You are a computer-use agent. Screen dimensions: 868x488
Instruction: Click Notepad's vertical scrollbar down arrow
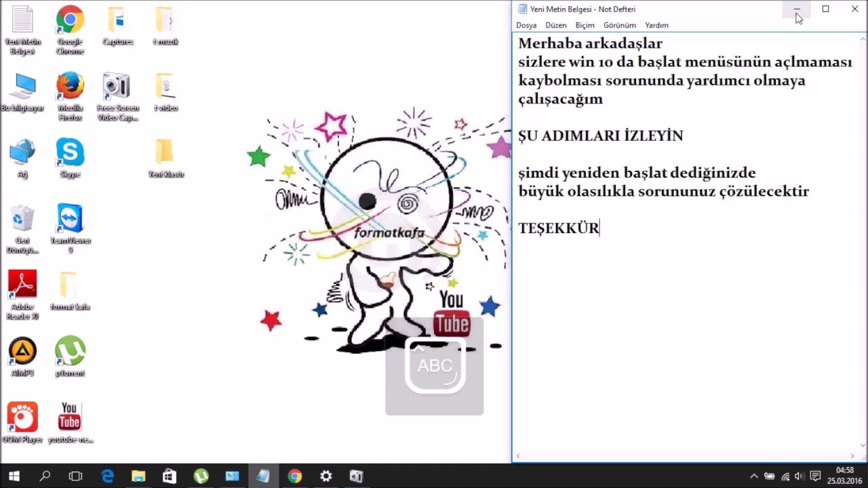(x=862, y=445)
